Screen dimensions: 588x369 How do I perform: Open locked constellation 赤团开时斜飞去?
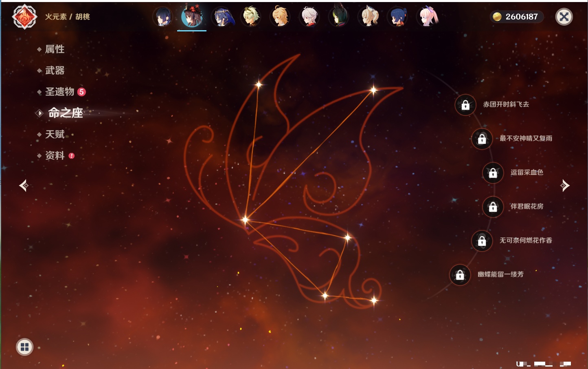(465, 105)
